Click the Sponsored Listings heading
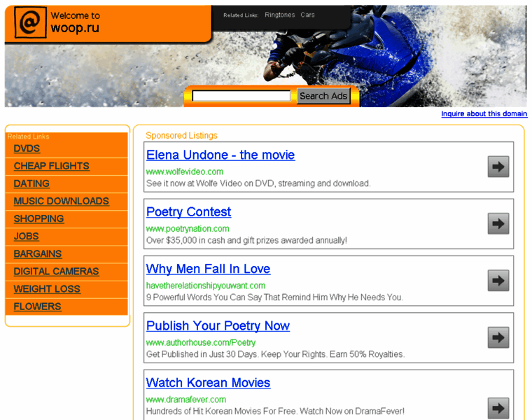532x420 pixels. (181, 136)
